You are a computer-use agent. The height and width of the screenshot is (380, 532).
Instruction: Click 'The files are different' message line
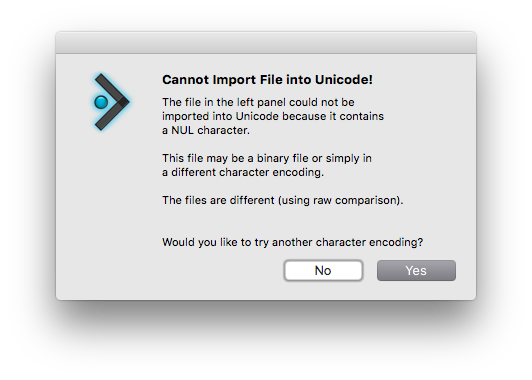tap(283, 200)
